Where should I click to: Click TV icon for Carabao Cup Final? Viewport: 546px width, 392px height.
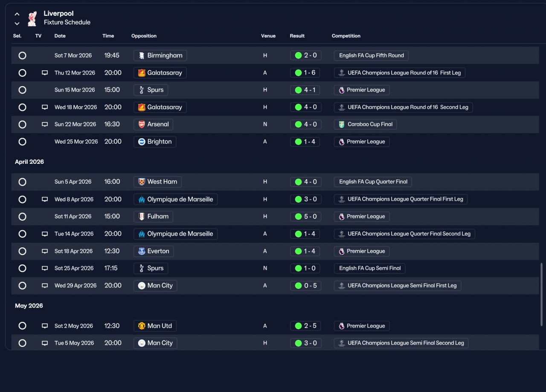click(45, 125)
